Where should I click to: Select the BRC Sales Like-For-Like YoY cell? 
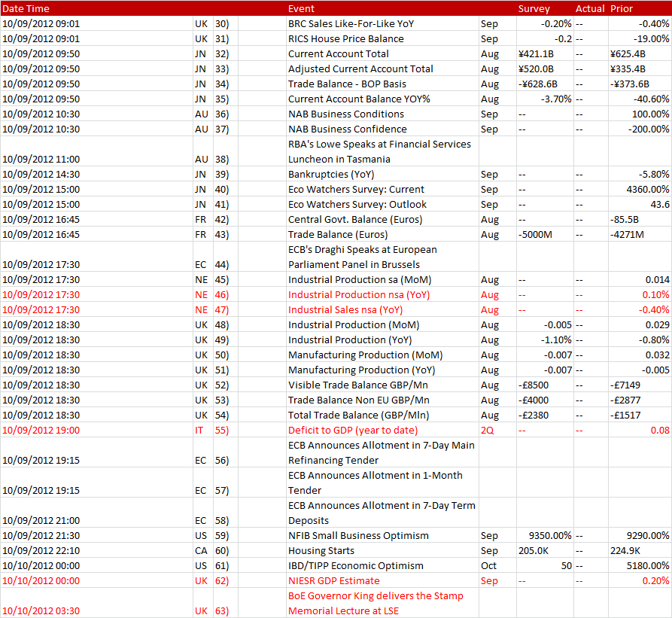[x=351, y=23]
